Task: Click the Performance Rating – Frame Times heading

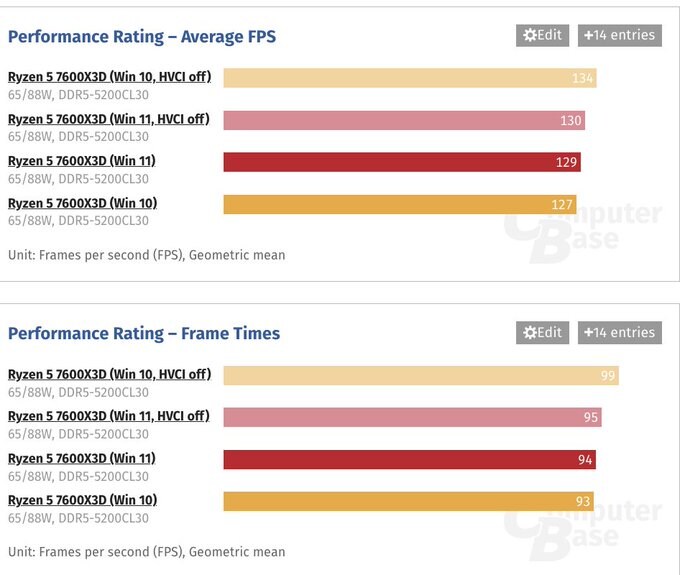Action: pyautogui.click(x=144, y=334)
